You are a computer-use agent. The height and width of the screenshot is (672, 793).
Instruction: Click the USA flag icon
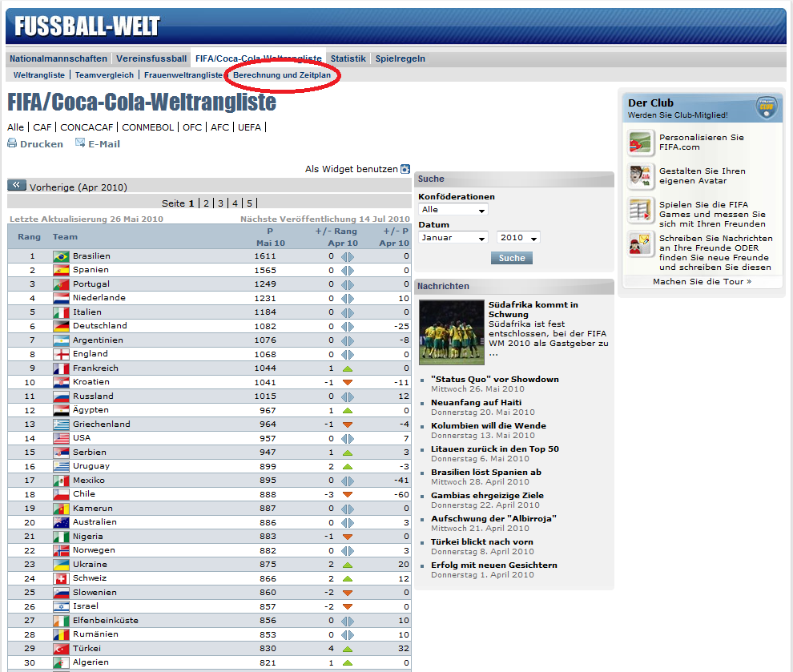pos(61,438)
